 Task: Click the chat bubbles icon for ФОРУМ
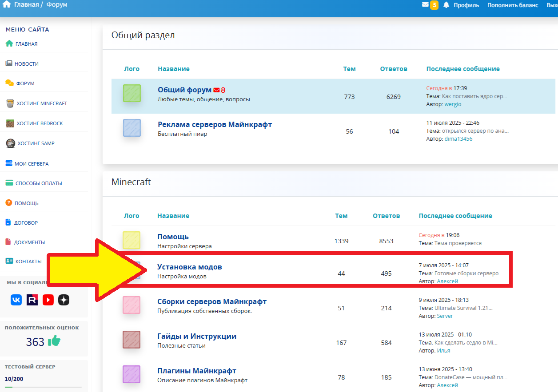[x=9, y=83]
